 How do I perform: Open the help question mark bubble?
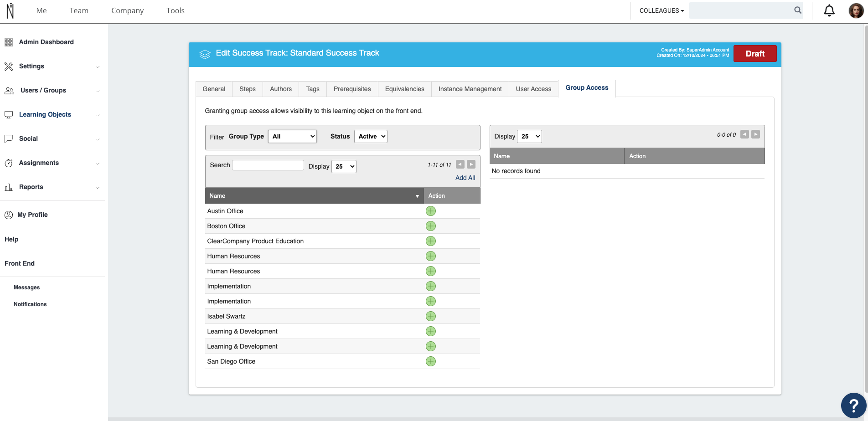click(x=853, y=405)
